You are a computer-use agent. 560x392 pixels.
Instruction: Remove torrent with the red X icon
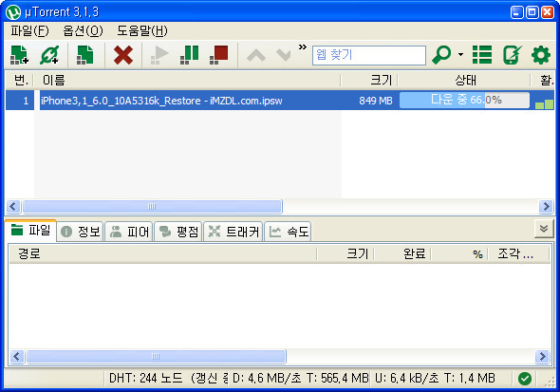pyautogui.click(x=123, y=55)
